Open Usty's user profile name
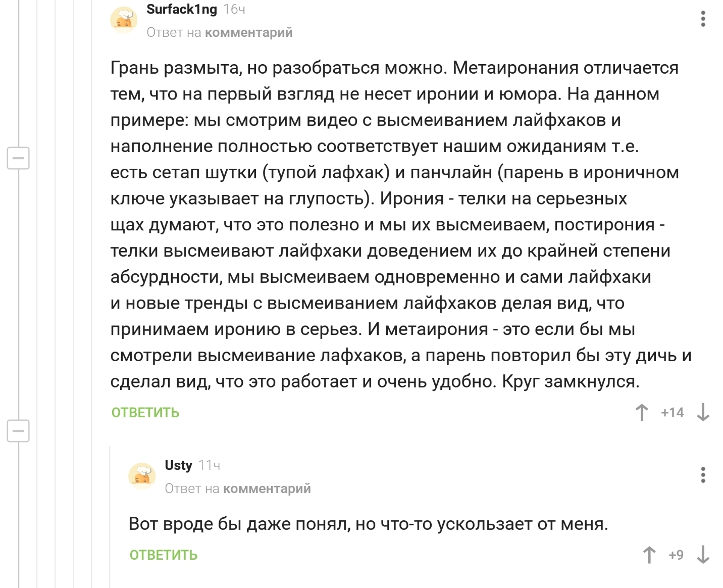The width and height of the screenshot is (723, 588). click(x=178, y=465)
